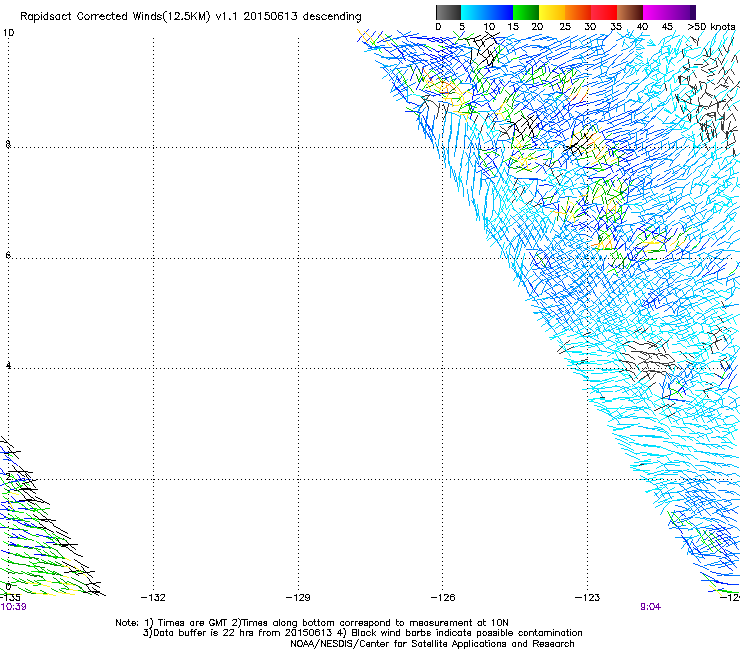Click the magenta 40-45 knots legend swatch
740x650 pixels.
656,12
